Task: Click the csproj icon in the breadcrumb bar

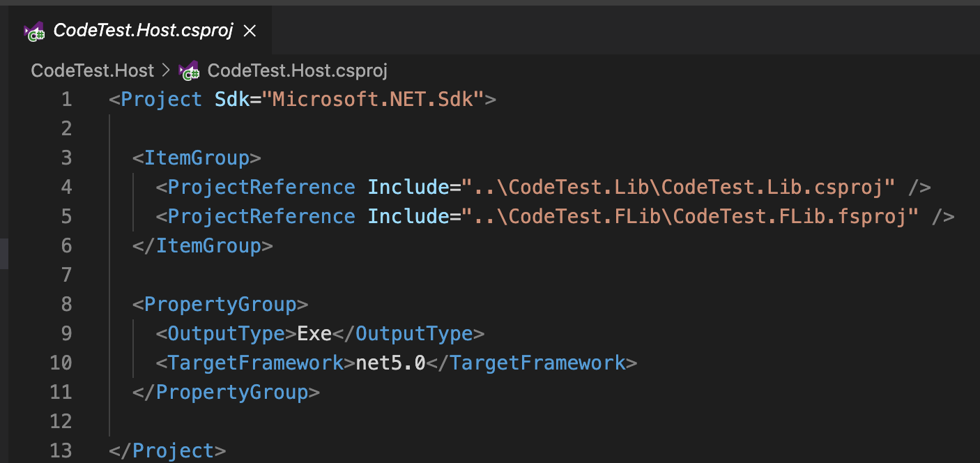Action: point(185,70)
